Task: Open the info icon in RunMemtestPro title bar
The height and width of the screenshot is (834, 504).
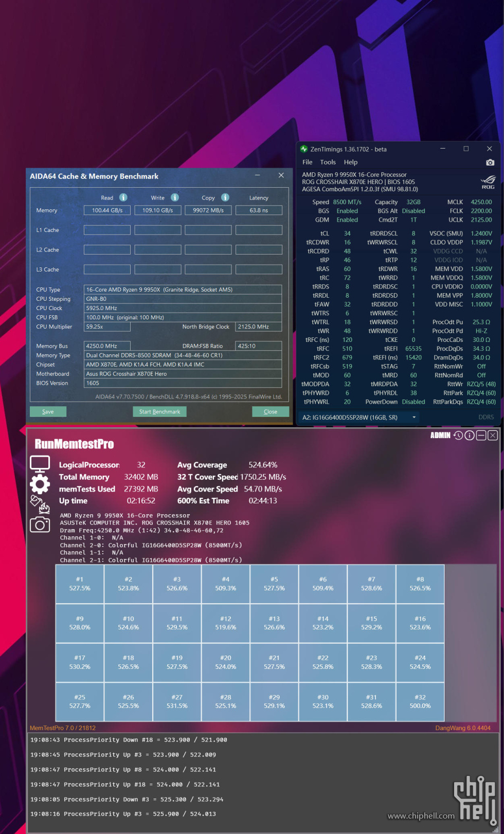Action: pyautogui.click(x=470, y=436)
